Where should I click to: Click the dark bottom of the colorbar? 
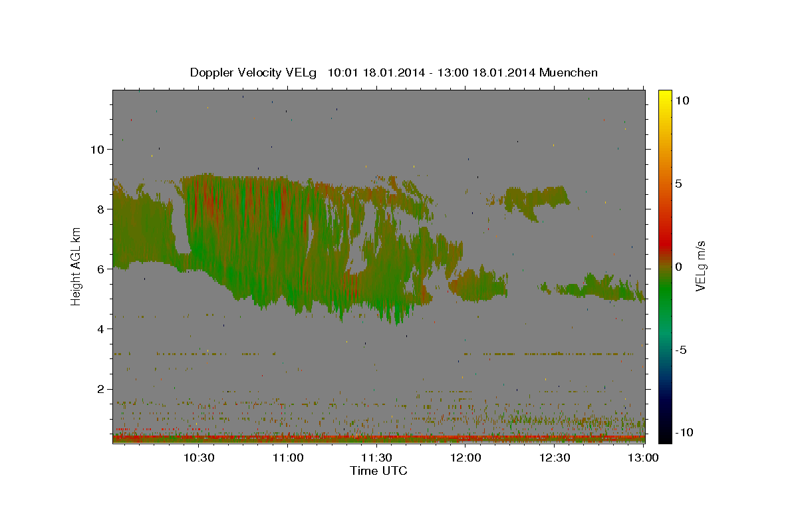tap(664, 432)
